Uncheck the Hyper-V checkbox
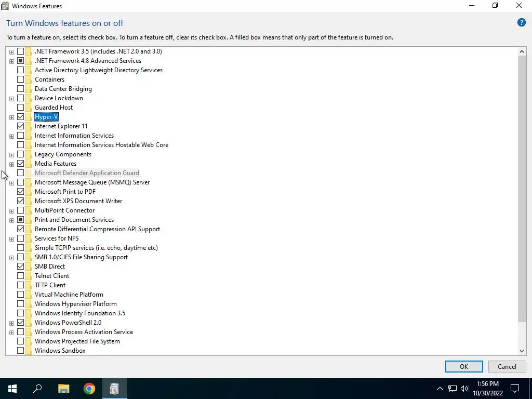The width and height of the screenshot is (532, 399). pyautogui.click(x=20, y=117)
